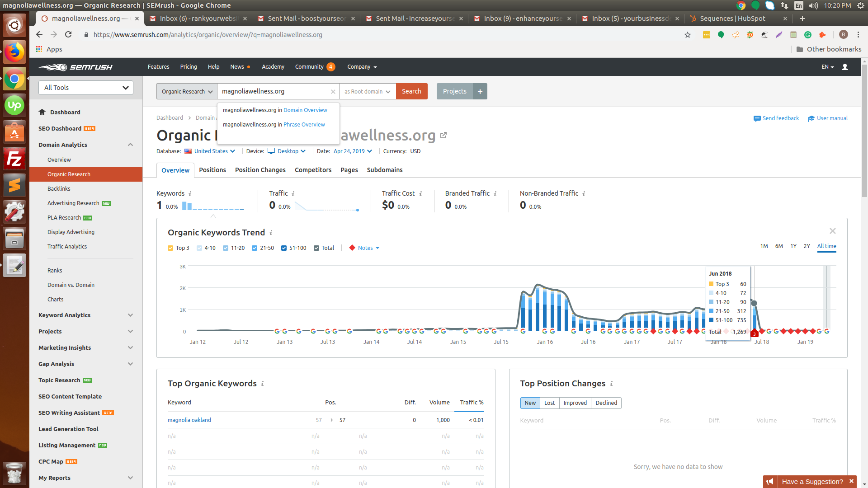Screen dimensions: 868x488
Task: Toggle Top 3 checkbox in chart legend
Action: 170,248
